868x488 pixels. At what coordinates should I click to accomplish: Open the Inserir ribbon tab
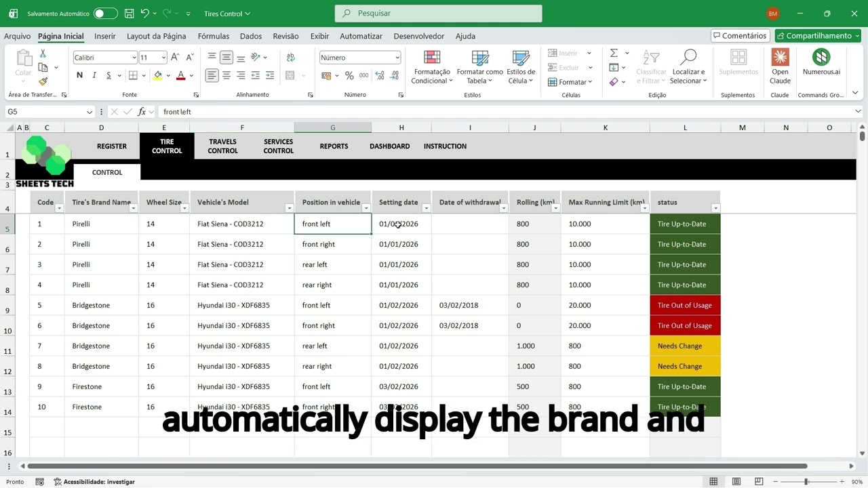[x=105, y=36]
